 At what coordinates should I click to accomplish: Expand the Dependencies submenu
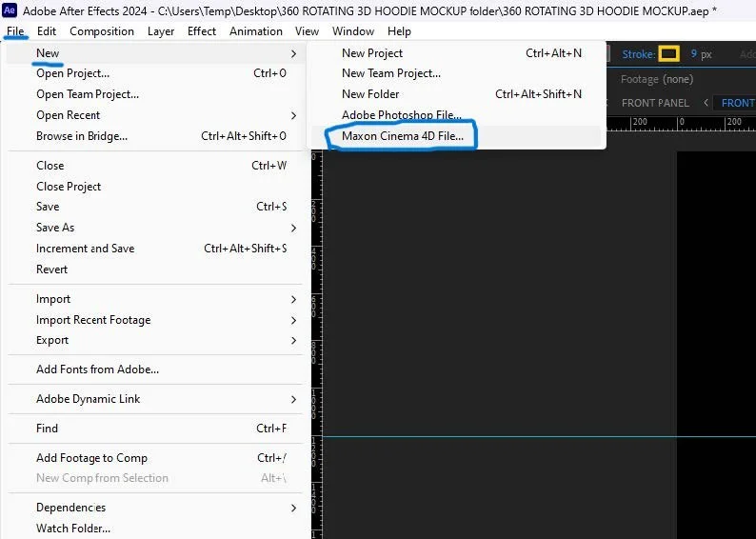coord(155,508)
